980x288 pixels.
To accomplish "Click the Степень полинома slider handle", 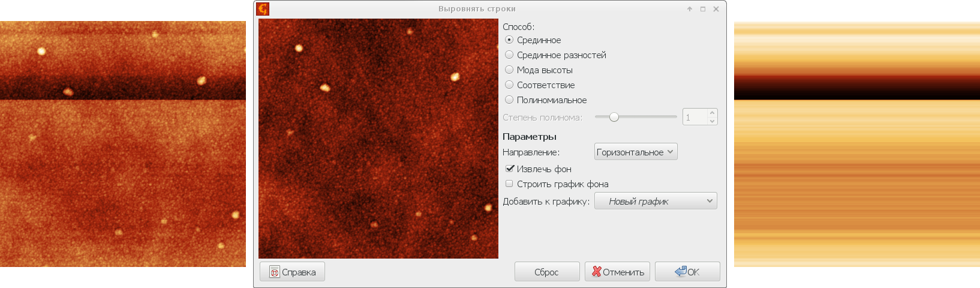I will point(614,117).
